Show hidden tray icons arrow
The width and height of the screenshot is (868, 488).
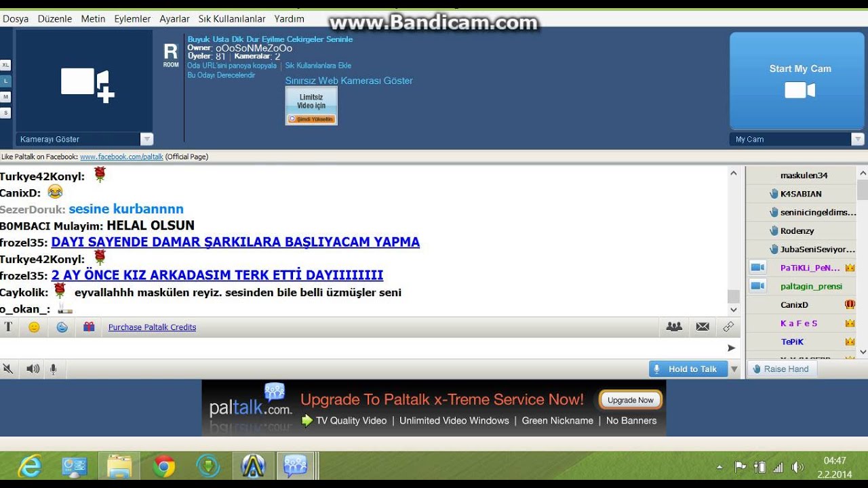(720, 468)
